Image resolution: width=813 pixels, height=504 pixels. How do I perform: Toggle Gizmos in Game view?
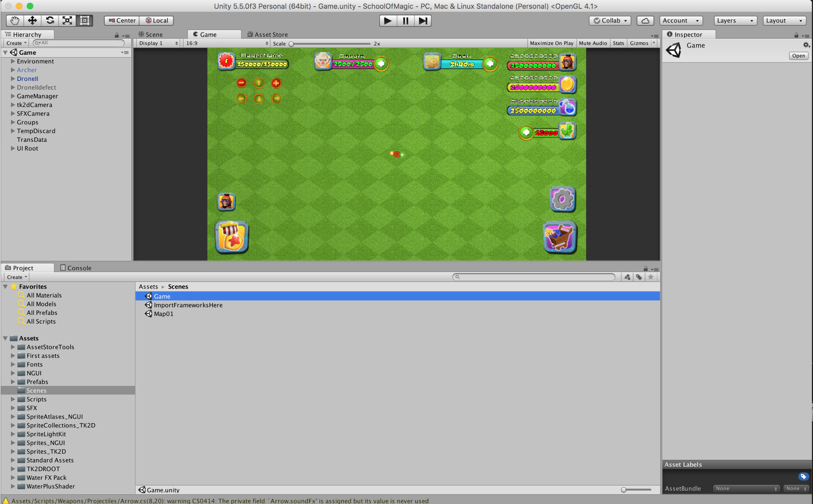(639, 43)
